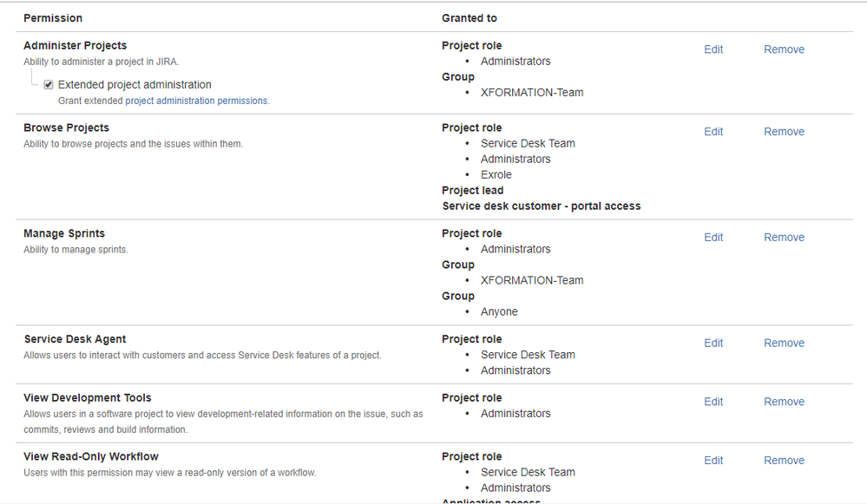Edit the Manage Sprints permission

713,237
